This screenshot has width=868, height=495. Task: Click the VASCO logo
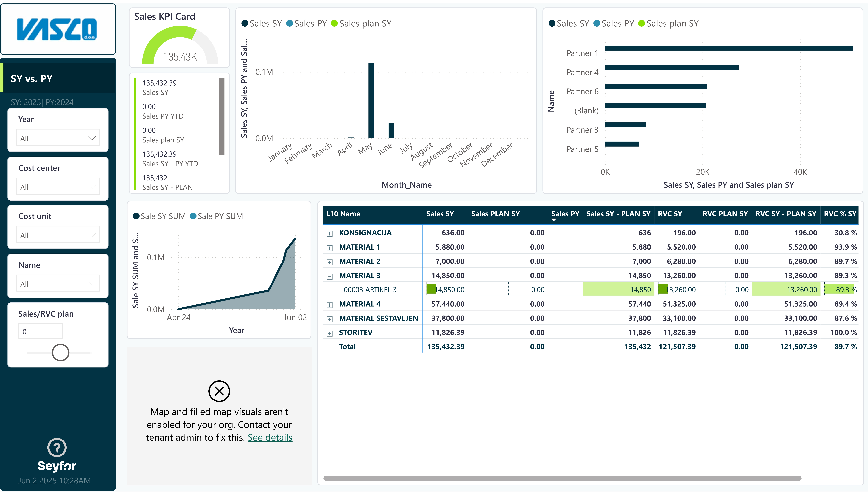click(x=57, y=30)
